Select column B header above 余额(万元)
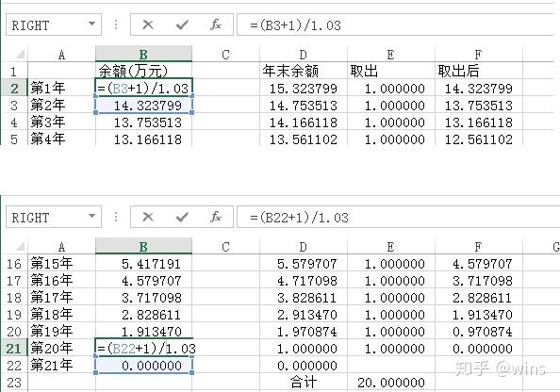The image size is (560, 392). (143, 55)
